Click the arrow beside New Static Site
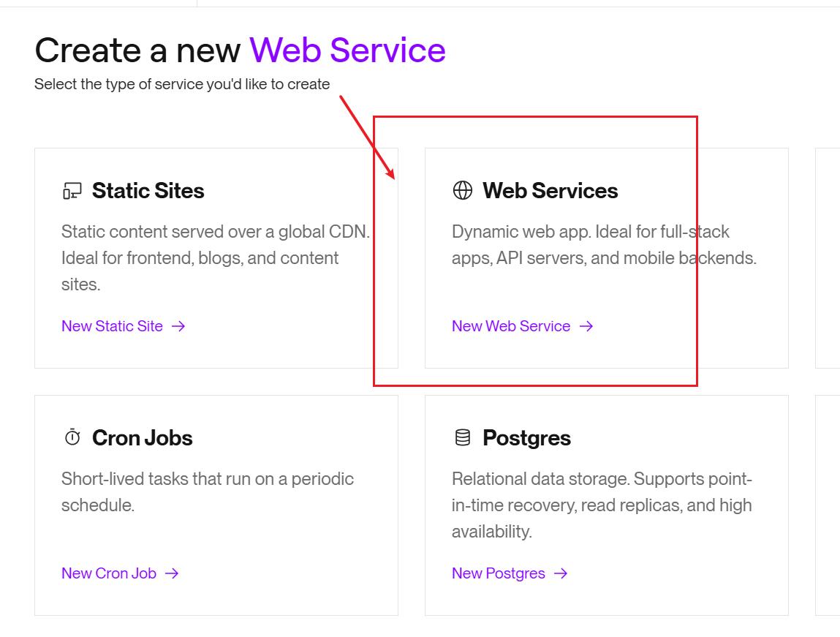The height and width of the screenshot is (637, 840). click(178, 326)
